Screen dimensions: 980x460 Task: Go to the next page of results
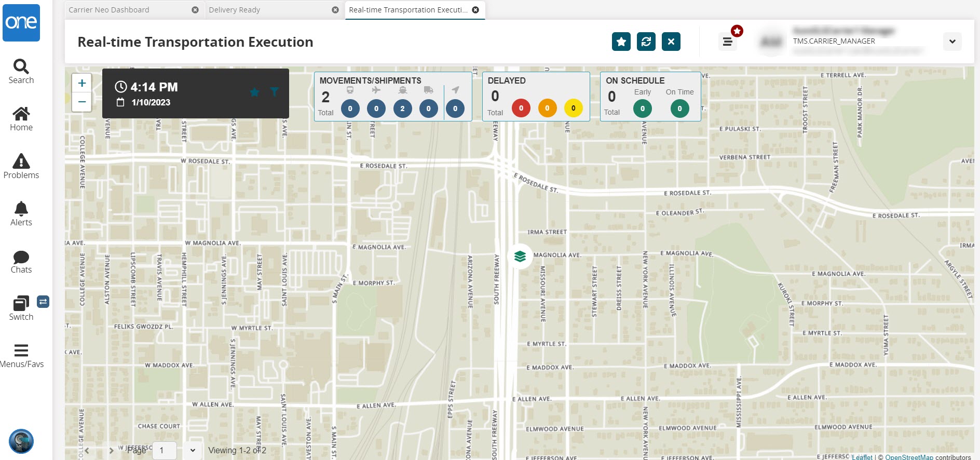[x=111, y=450]
